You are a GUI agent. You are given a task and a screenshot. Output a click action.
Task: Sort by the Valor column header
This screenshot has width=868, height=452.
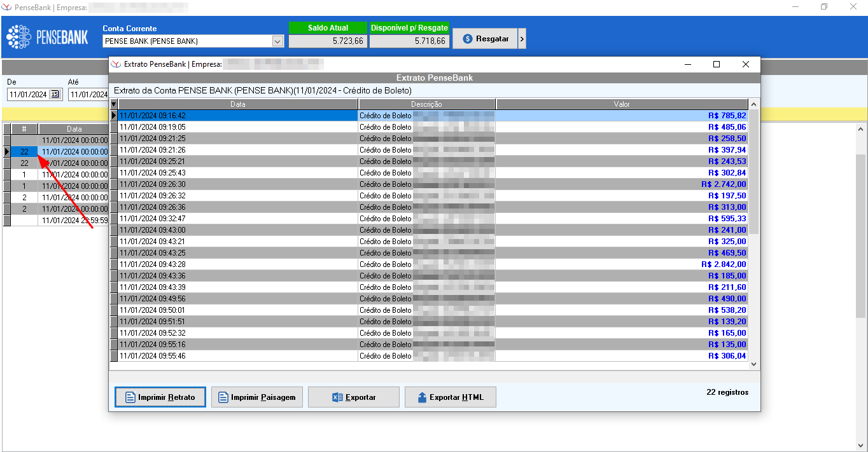pyautogui.click(x=622, y=104)
